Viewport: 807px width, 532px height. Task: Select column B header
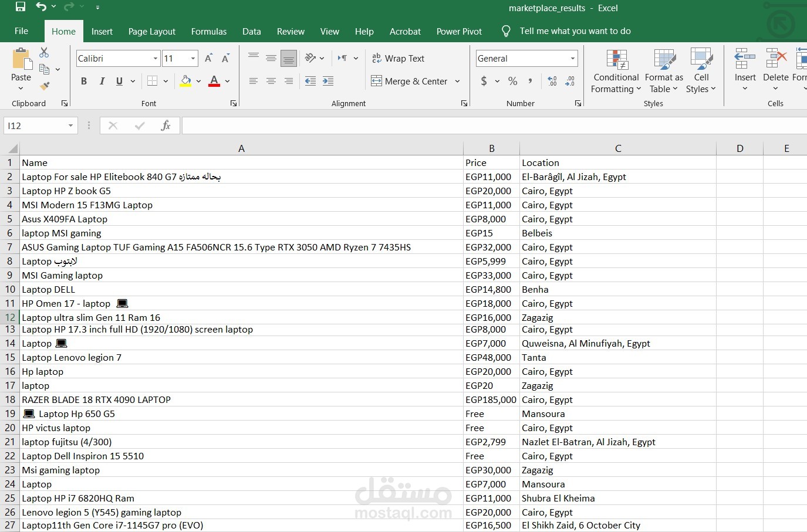[492, 148]
